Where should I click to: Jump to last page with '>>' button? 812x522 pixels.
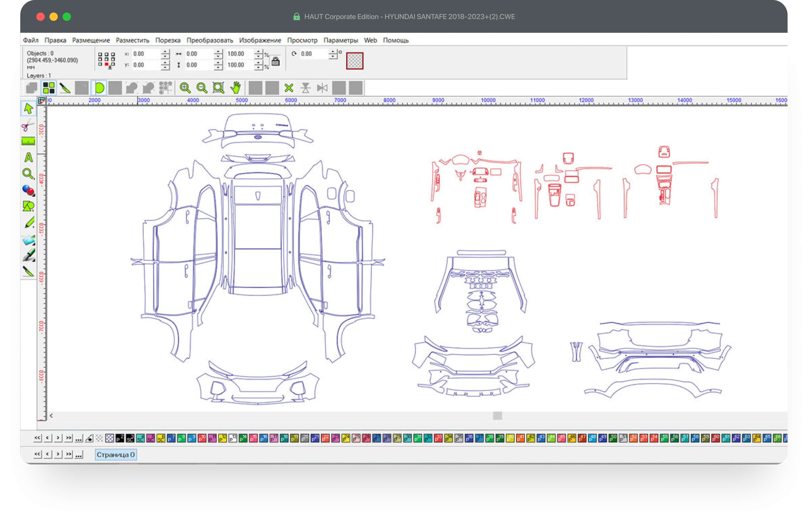click(x=69, y=454)
